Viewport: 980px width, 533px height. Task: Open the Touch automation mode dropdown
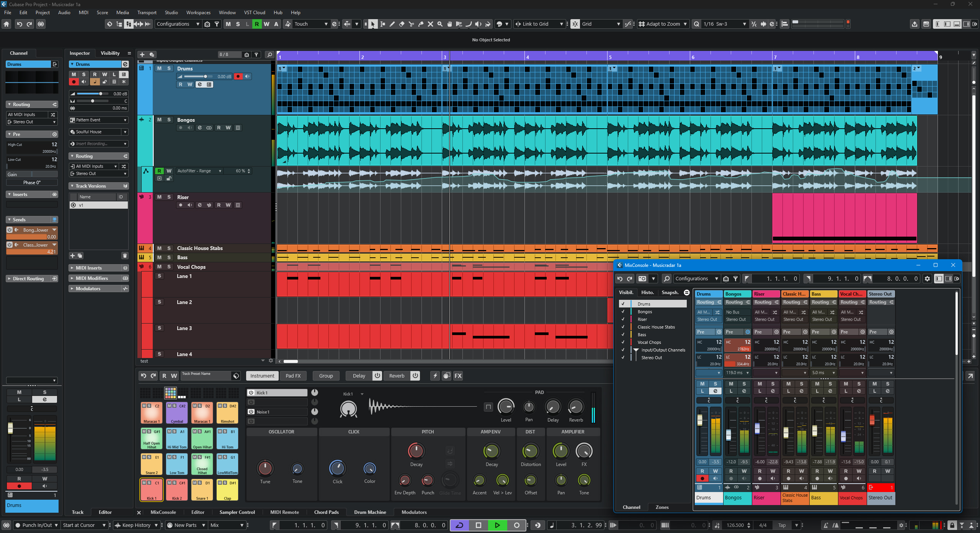[311, 24]
